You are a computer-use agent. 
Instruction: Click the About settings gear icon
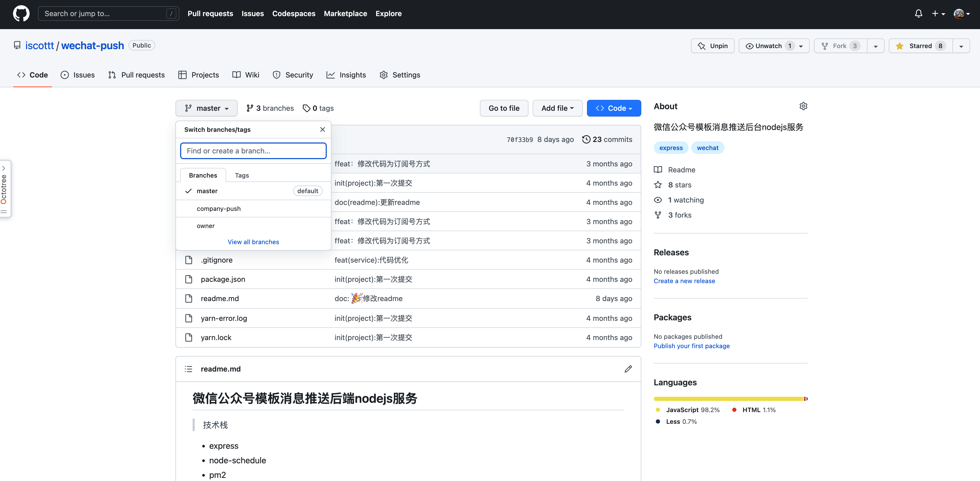pyautogui.click(x=803, y=106)
